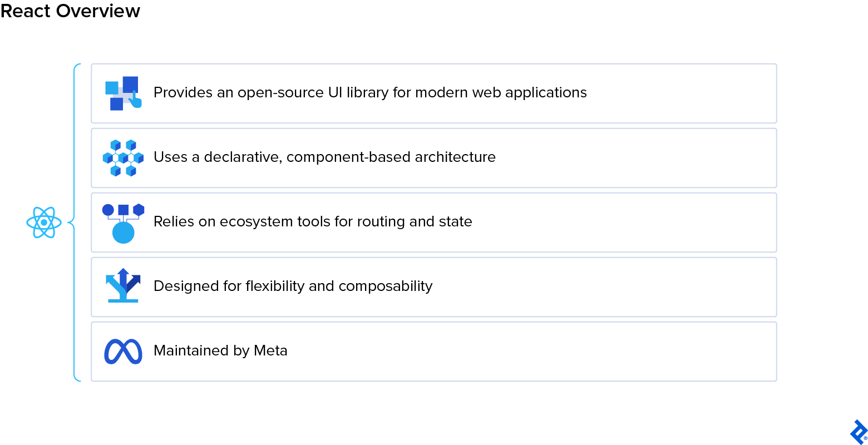Click the "Maintained by Meta" text

point(220,350)
